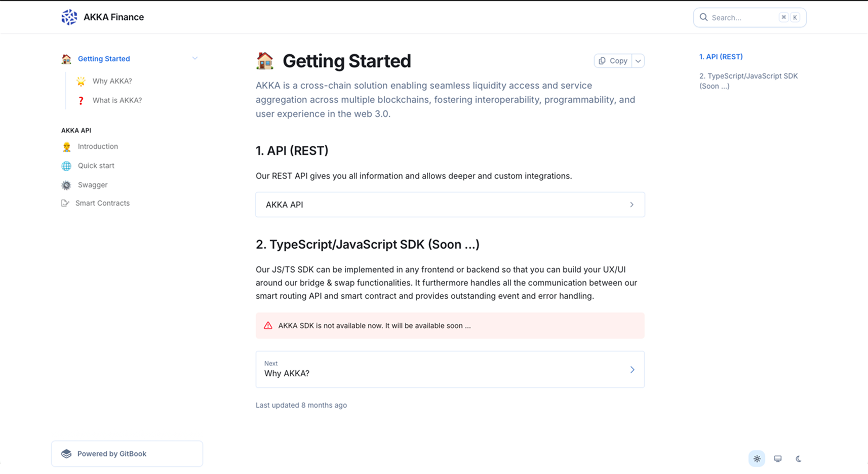Open Quick start via globe icon
This screenshot has width=868, height=474.
tap(66, 166)
